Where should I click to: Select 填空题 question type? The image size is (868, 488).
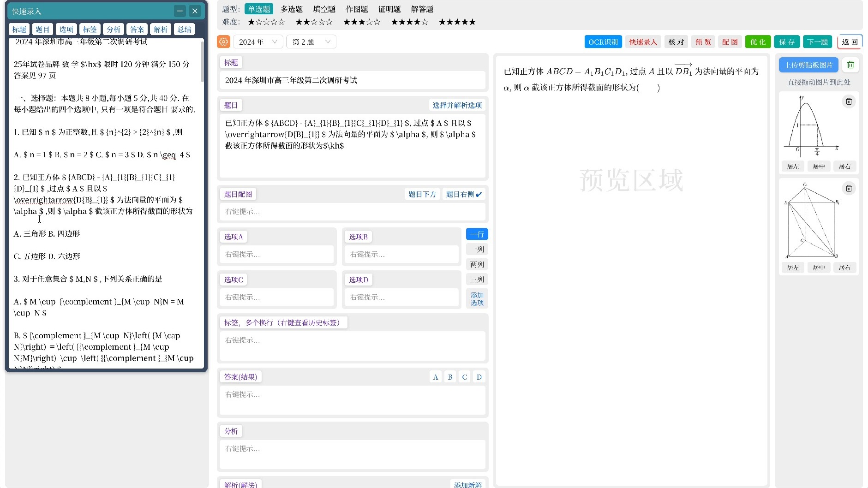tap(324, 9)
